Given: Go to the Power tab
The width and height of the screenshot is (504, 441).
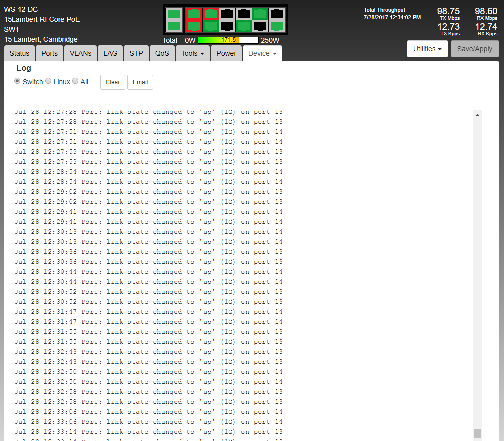Looking at the screenshot, I should coord(226,53).
